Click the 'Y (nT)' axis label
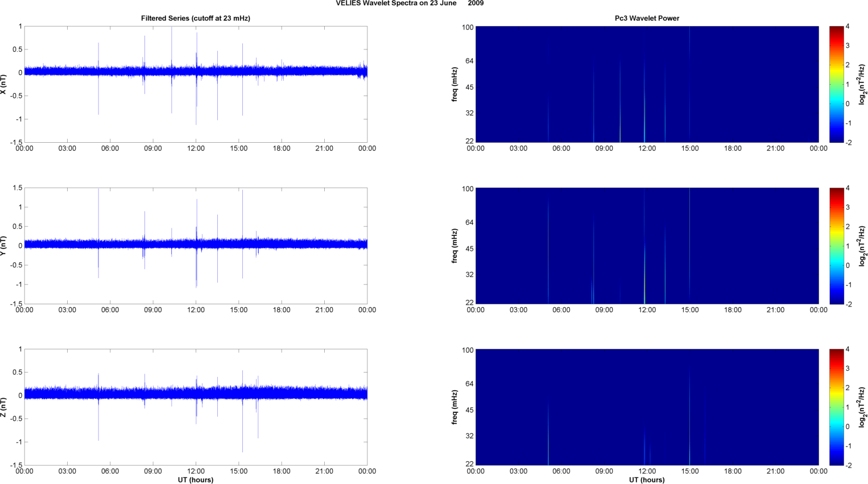The width and height of the screenshot is (868, 484). pos(4,246)
